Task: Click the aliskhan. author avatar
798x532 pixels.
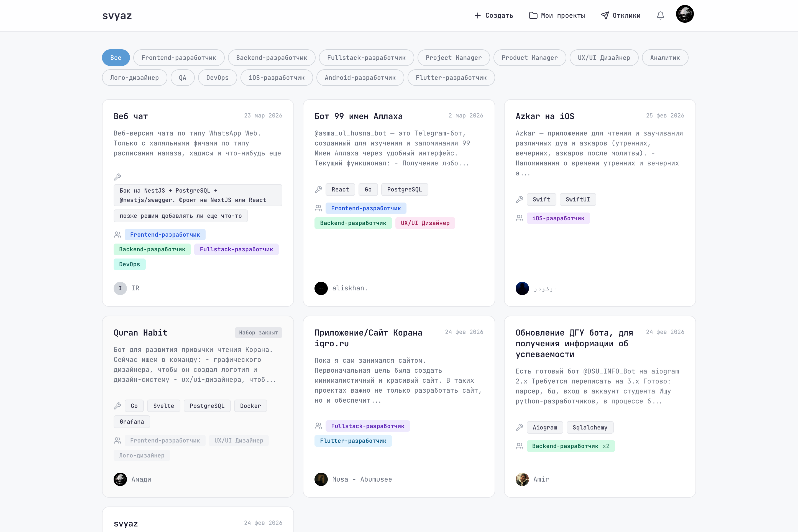Action: (x=321, y=288)
